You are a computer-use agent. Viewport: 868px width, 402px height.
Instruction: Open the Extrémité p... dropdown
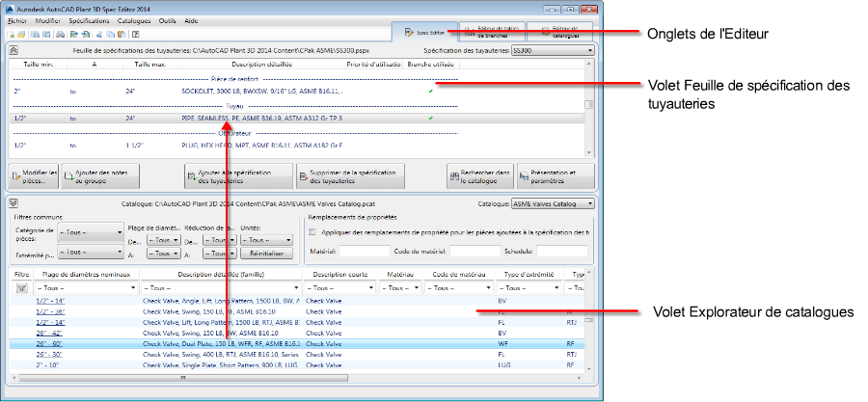coord(91,253)
